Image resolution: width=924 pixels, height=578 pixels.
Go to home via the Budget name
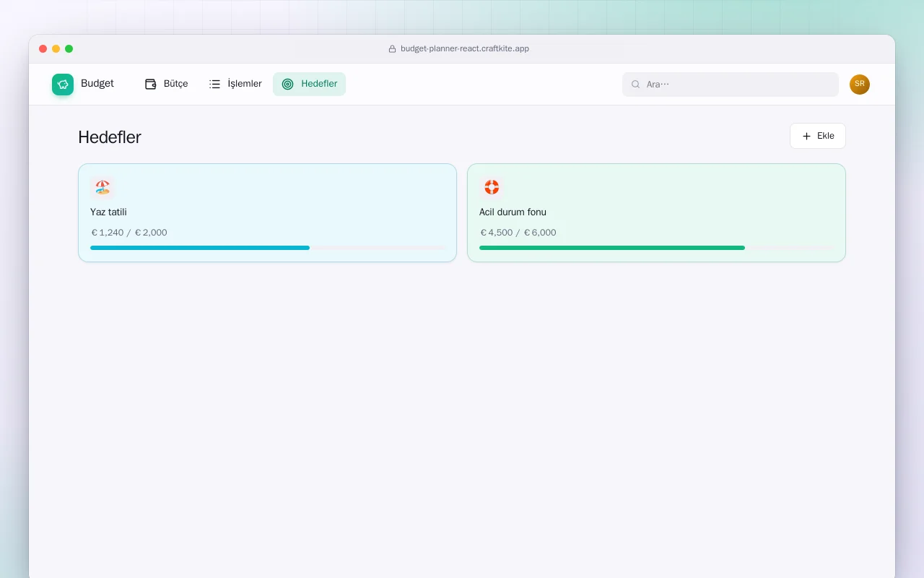(x=97, y=83)
